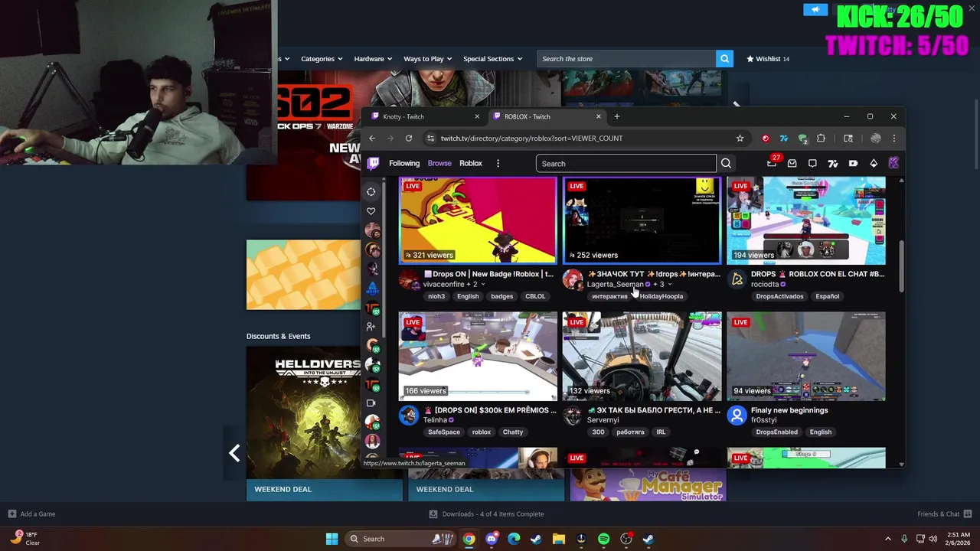Reload the Twitch page in Chrome
This screenshot has height=551, width=980.
point(409,139)
